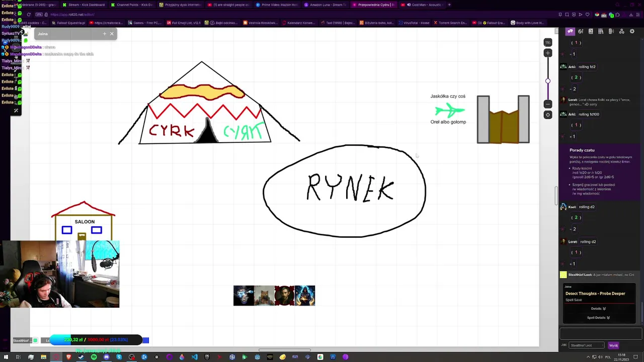Open the Jukebox tab

[611, 31]
